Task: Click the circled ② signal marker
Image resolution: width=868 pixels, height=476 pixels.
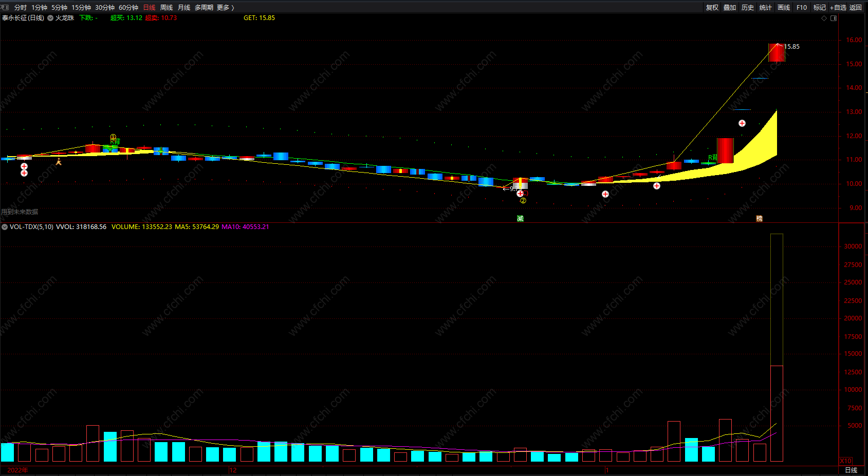Action: click(x=523, y=201)
